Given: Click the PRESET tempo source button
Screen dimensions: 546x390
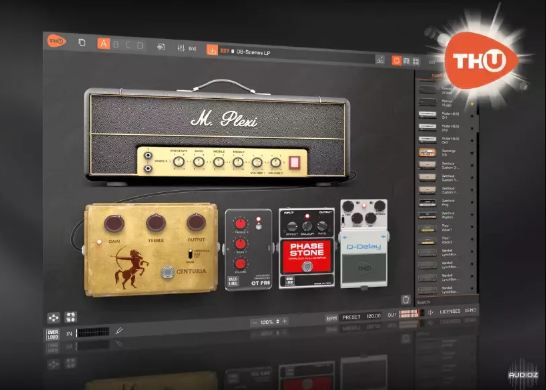Looking at the screenshot, I should point(351,317).
